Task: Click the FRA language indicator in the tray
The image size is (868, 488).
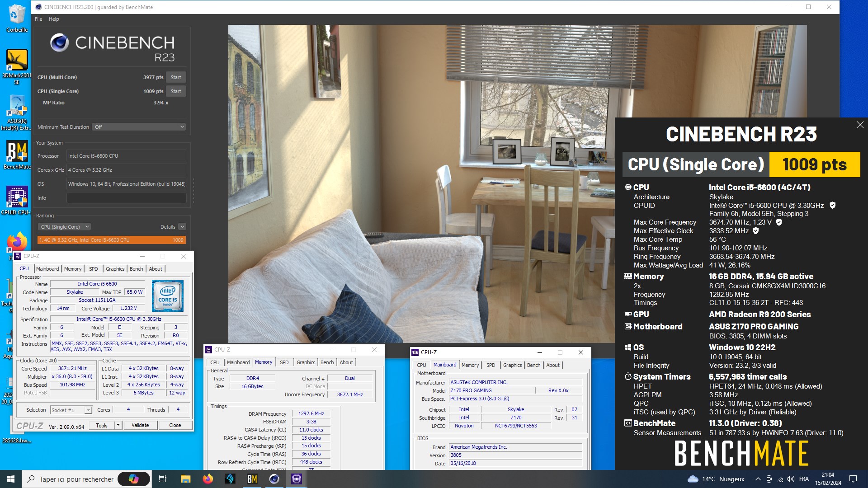Action: coord(804,479)
